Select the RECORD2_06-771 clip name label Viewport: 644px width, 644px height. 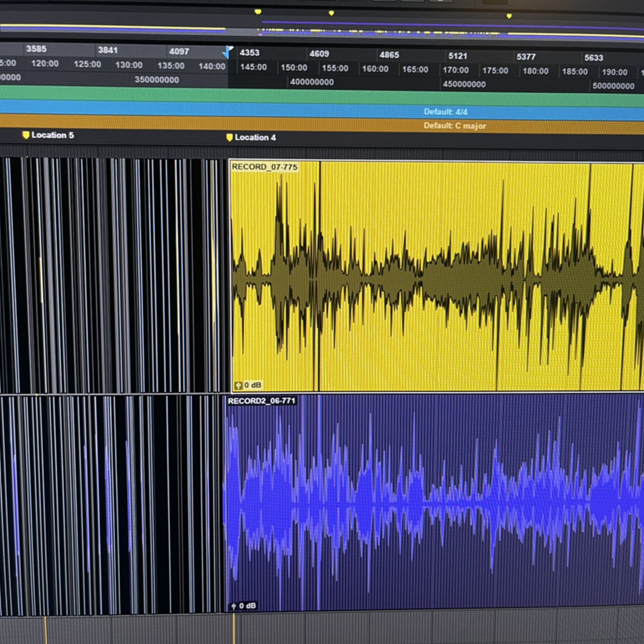262,401
